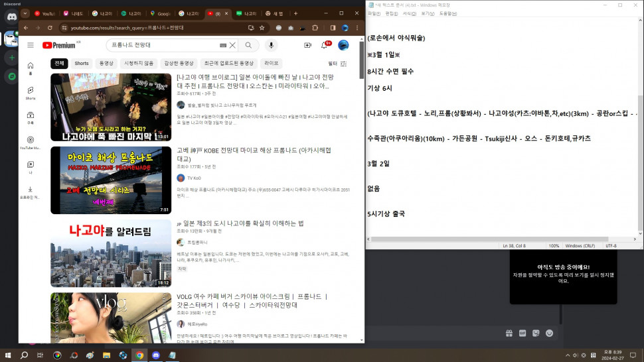Viewport: 644px width, 362px height.
Task: Expand Chrome tab search dropdown arrow
Action: tap(25, 13)
